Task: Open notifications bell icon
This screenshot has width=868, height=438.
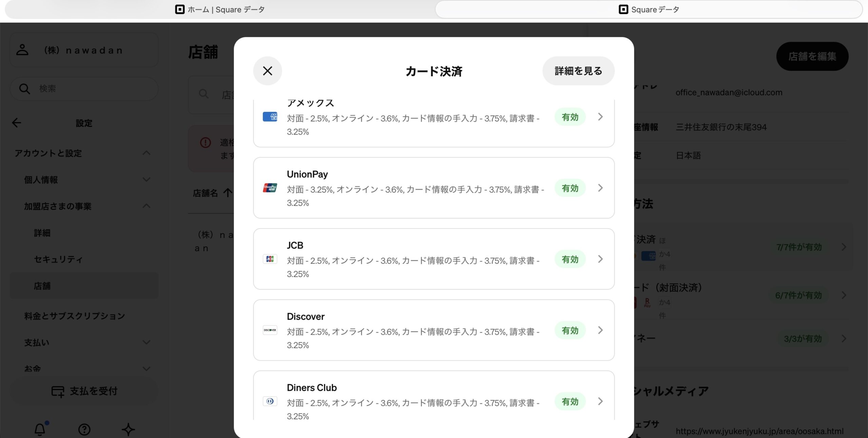Action: tap(40, 429)
